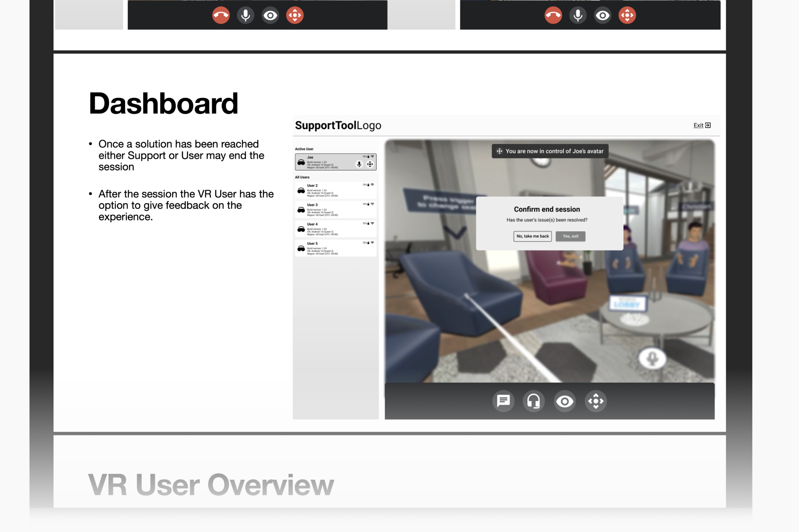
Task: Toggle the microphone icon in top-left panel
Action: pyautogui.click(x=245, y=15)
